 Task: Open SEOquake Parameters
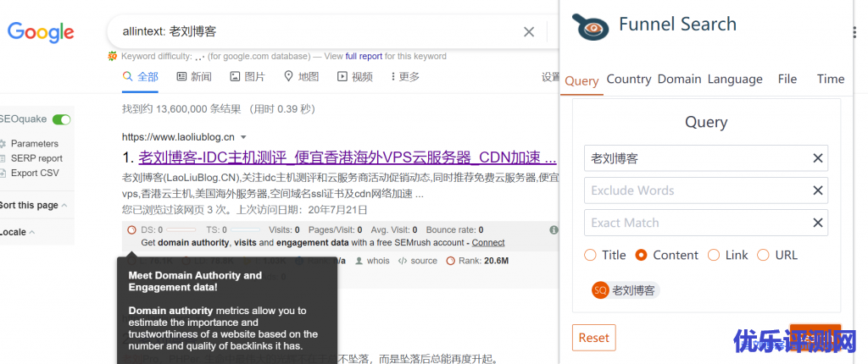(34, 143)
